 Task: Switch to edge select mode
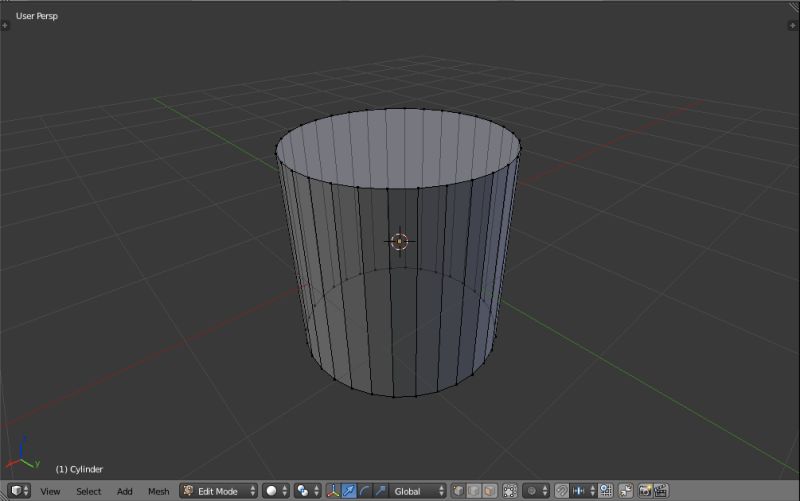click(474, 491)
